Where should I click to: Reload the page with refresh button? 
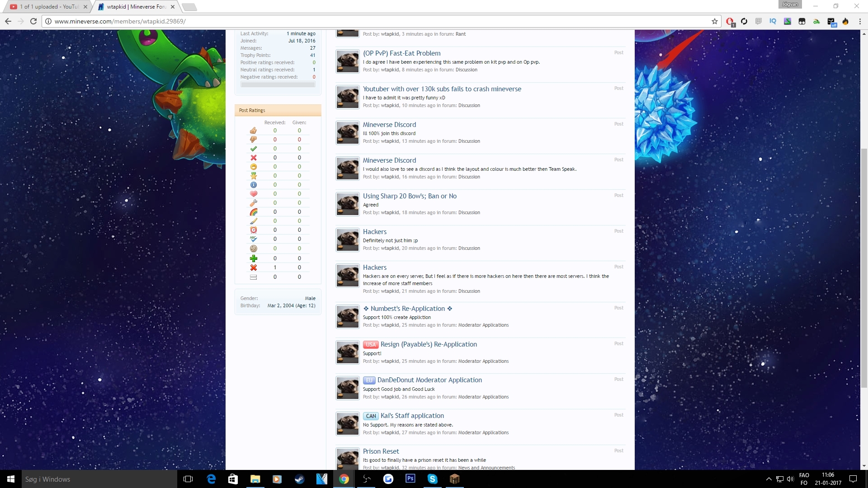33,21
